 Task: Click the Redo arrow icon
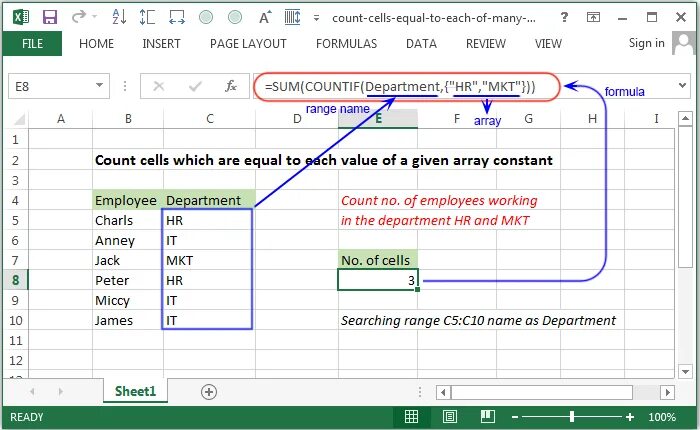79,17
